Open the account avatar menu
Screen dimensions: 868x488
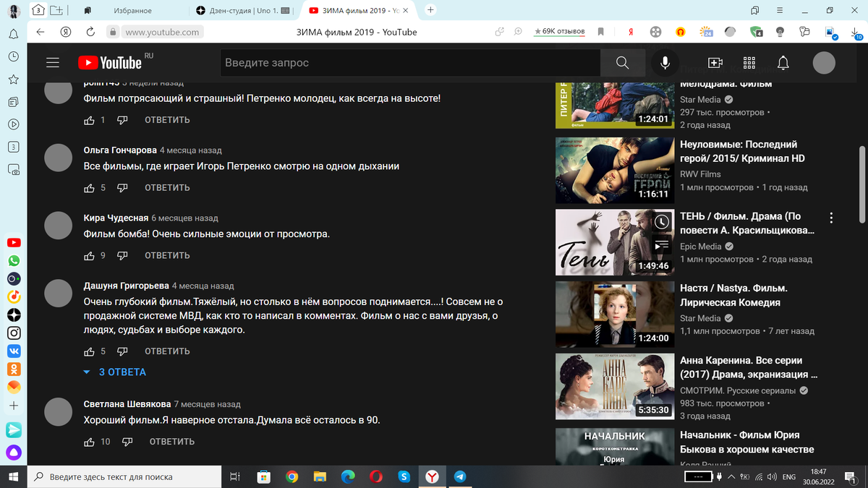[x=824, y=63]
